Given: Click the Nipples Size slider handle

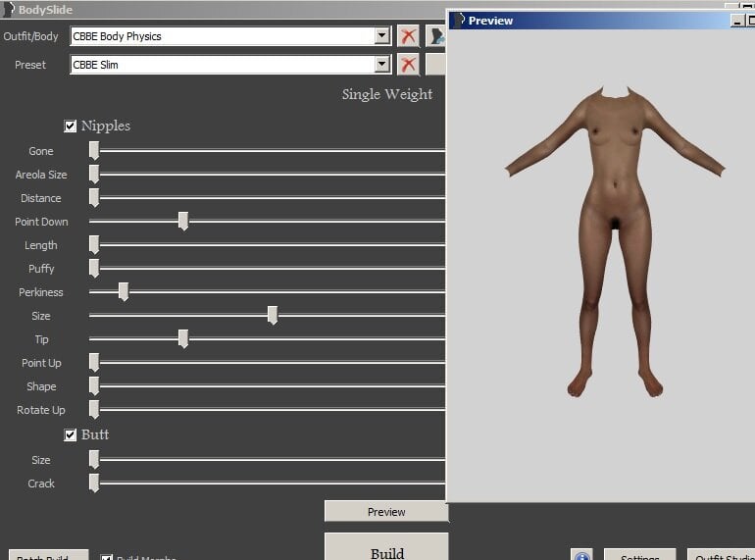Looking at the screenshot, I should 273,316.
